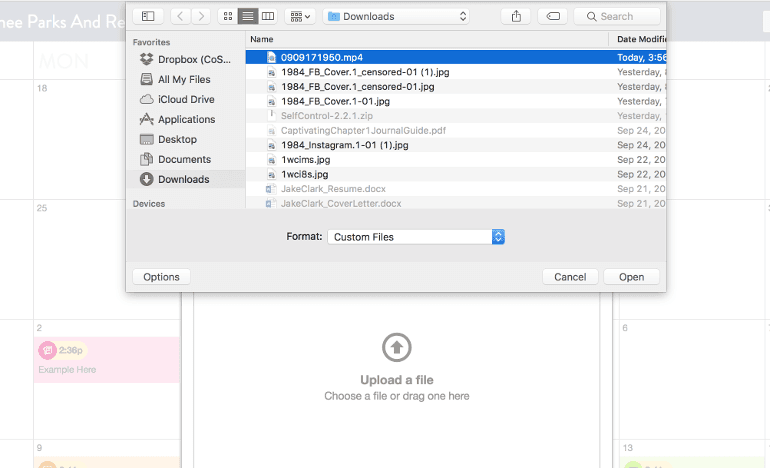Click the Edit Tags icon
This screenshot has width=770, height=468.
pos(553,16)
